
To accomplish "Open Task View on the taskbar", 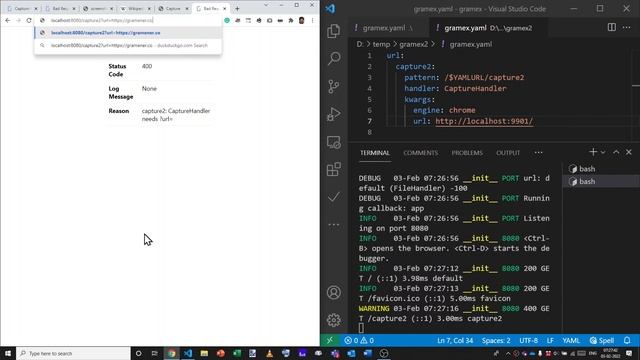I will [154, 353].
